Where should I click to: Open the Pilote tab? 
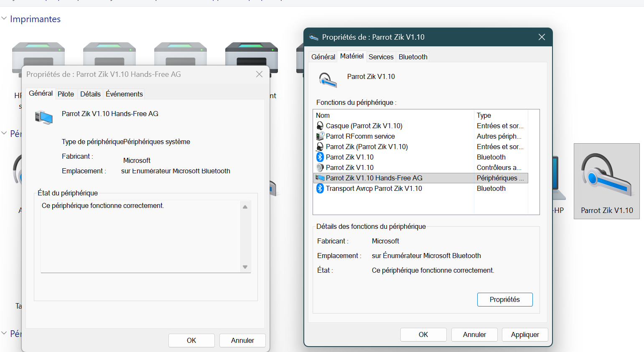(66, 94)
